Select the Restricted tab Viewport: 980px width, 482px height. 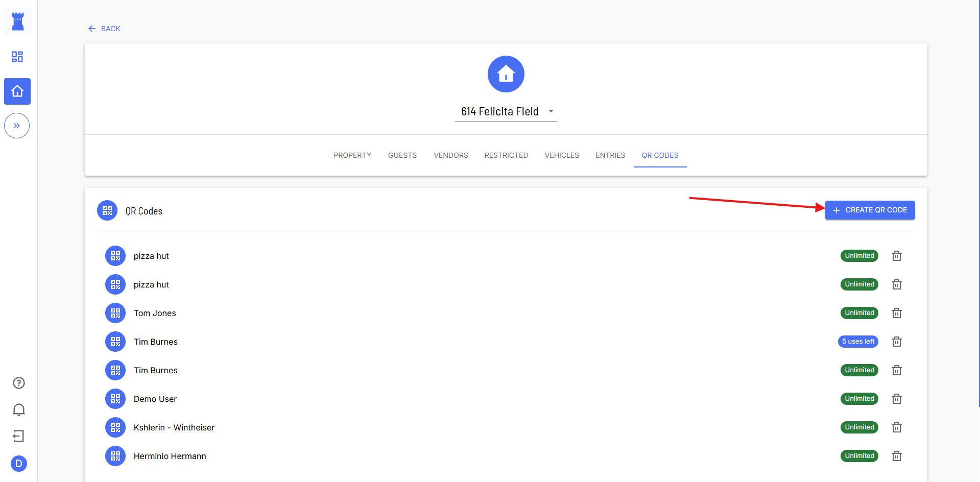coord(506,155)
